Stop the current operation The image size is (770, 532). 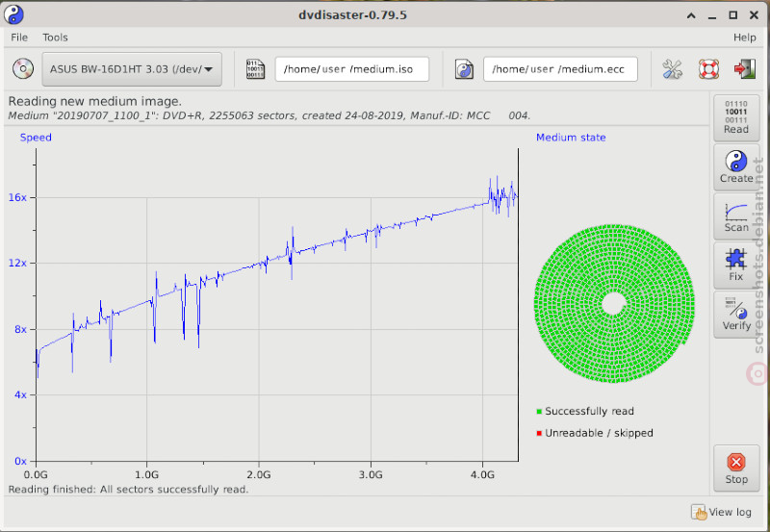pos(736,468)
